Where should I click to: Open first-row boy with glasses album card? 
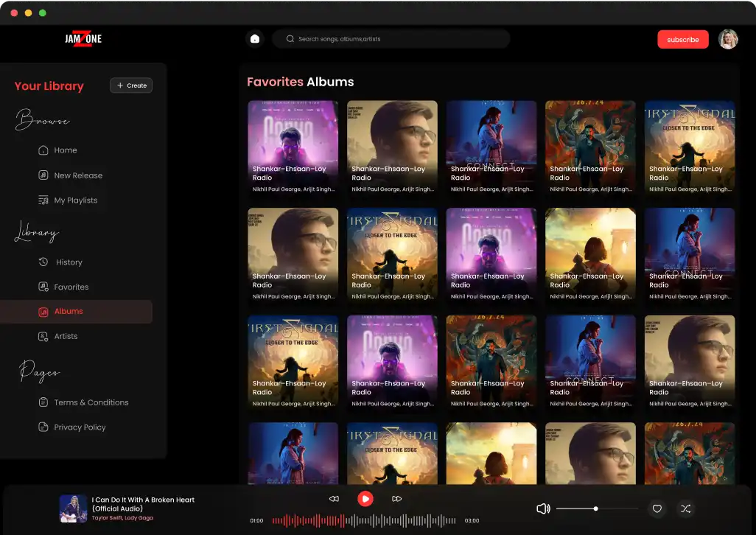392,147
